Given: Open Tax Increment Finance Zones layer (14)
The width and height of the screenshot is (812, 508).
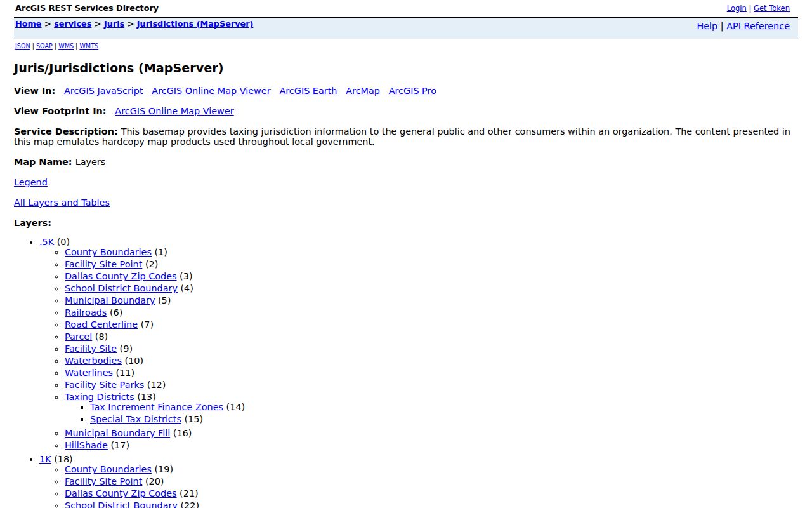Looking at the screenshot, I should 157,407.
